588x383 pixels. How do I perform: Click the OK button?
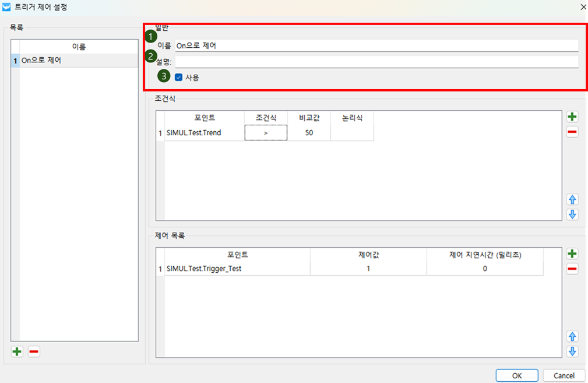pyautogui.click(x=517, y=375)
